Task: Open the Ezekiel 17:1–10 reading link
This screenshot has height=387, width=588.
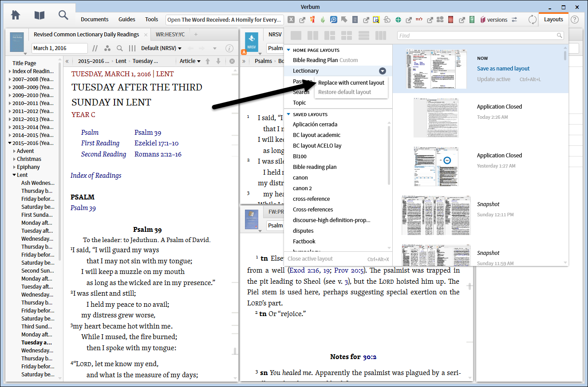Action: [156, 143]
